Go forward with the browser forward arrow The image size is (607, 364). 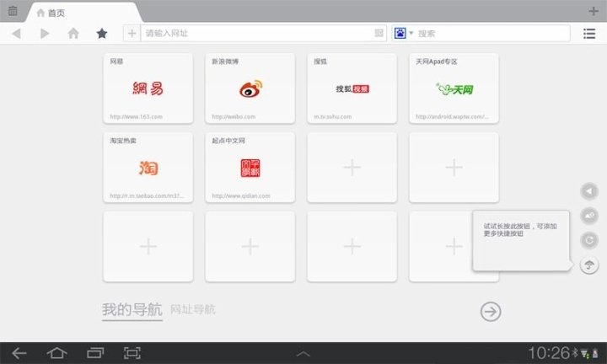(x=45, y=34)
